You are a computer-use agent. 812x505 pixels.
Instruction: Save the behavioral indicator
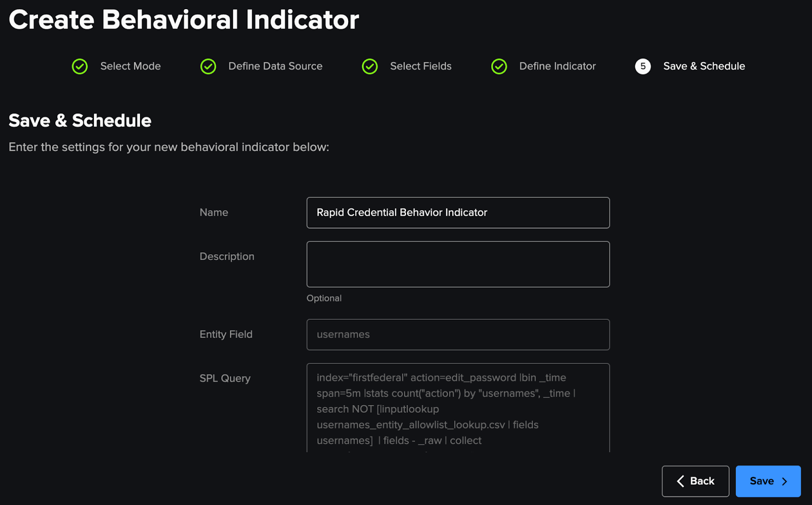click(768, 481)
